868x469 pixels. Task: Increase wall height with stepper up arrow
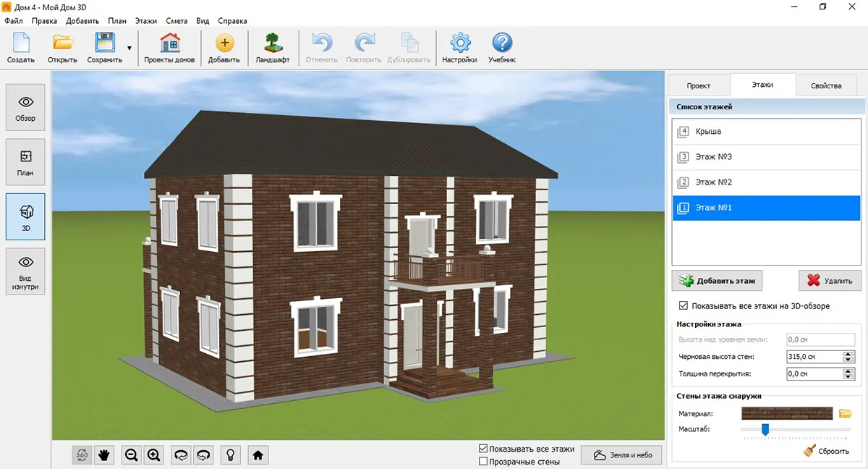pyautogui.click(x=848, y=354)
